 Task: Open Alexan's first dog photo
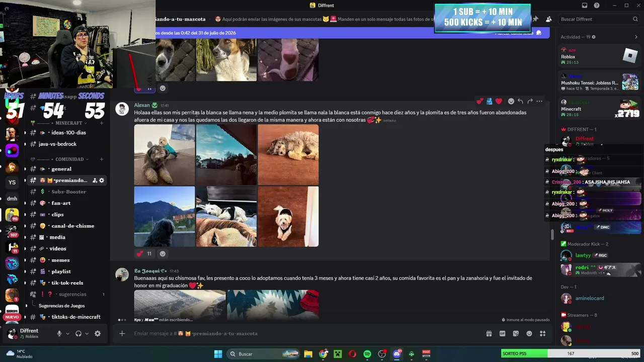[165, 155]
